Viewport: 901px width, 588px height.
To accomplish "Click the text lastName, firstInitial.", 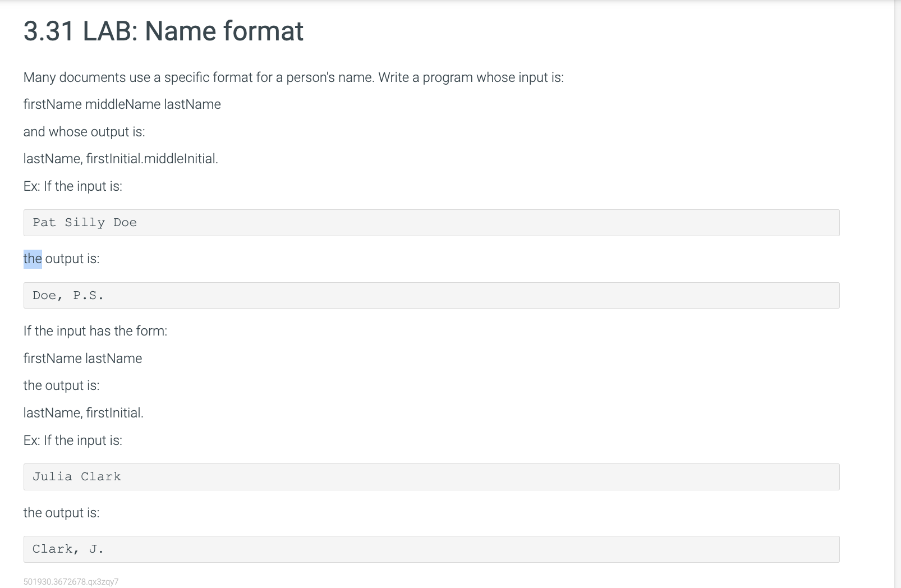I will pyautogui.click(x=83, y=412).
